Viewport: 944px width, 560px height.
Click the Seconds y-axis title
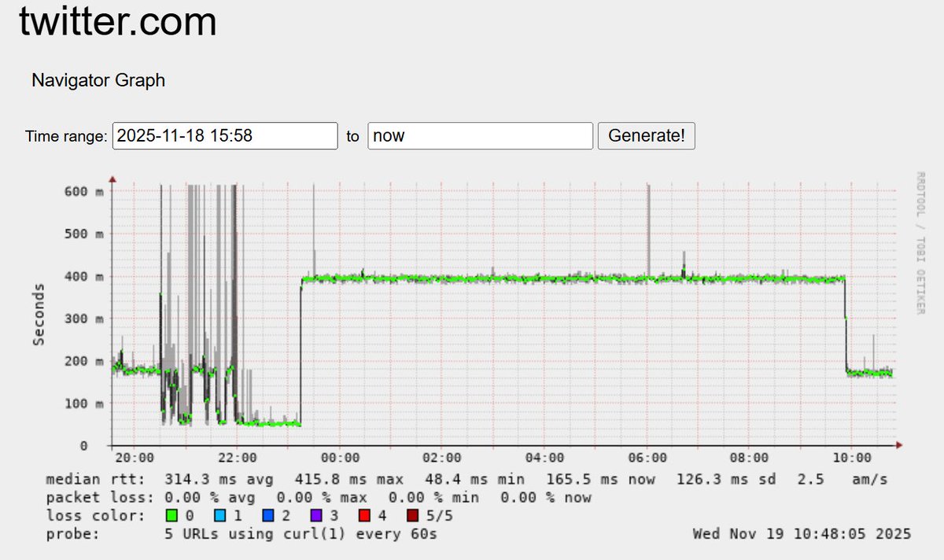coord(39,315)
